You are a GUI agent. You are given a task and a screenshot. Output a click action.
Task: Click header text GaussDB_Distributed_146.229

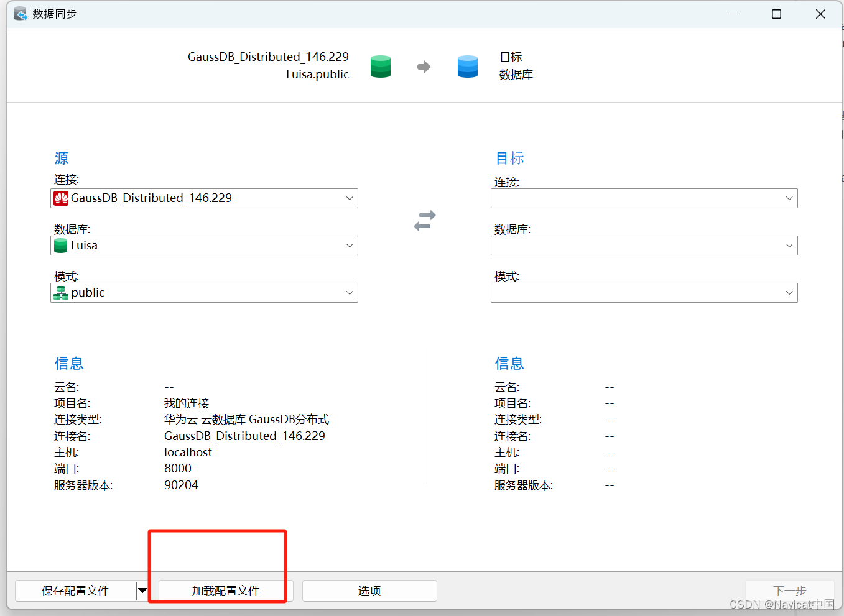(268, 57)
